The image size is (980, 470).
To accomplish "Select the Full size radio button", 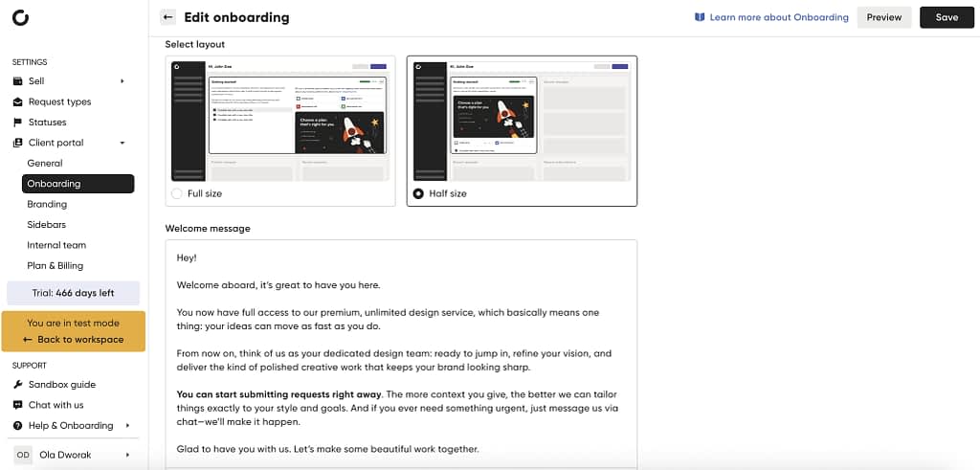I will click(177, 193).
